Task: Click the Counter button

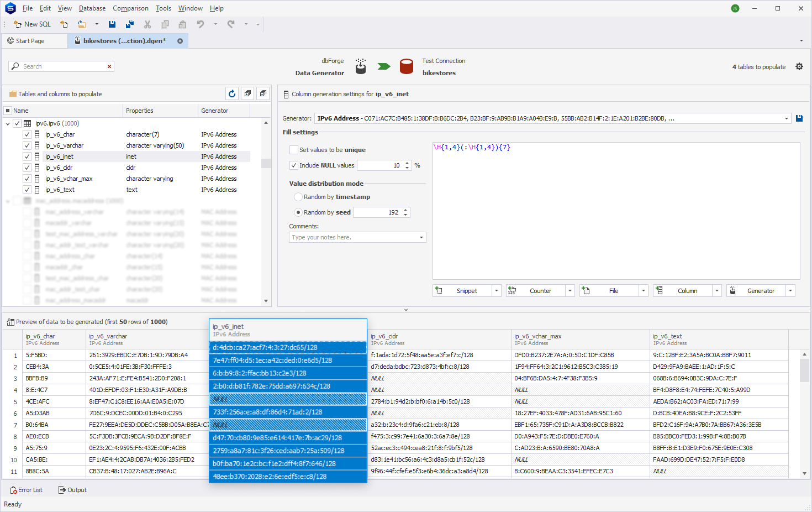Action: pos(536,291)
